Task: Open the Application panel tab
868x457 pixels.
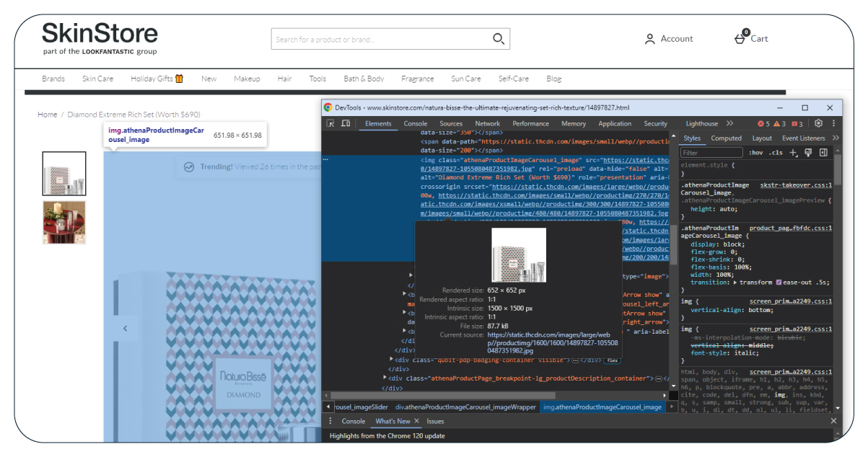Action: point(615,124)
